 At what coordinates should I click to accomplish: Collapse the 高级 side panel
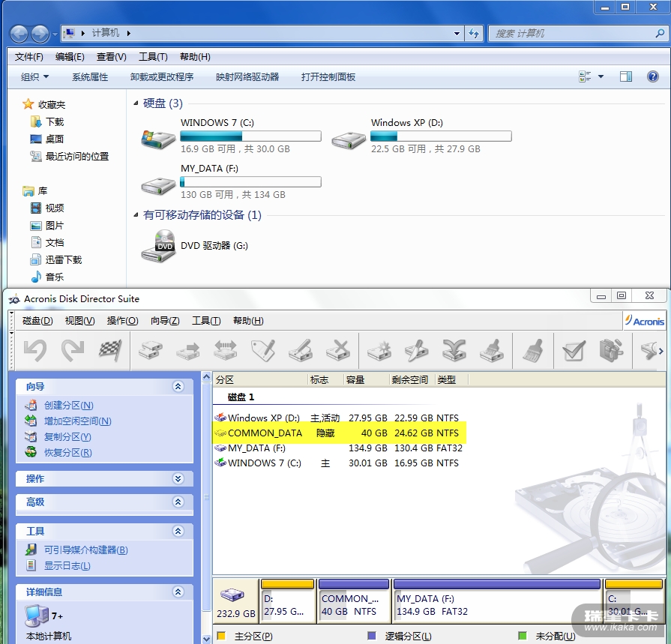click(178, 502)
